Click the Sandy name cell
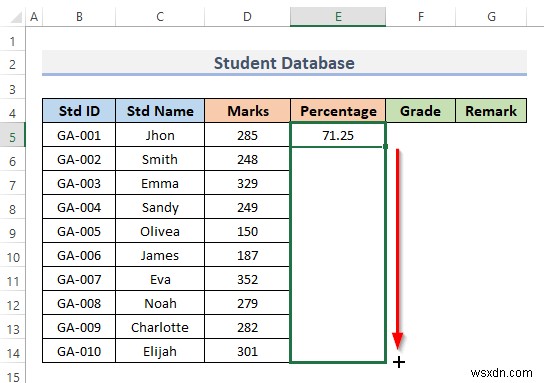The width and height of the screenshot is (544, 383). point(160,207)
